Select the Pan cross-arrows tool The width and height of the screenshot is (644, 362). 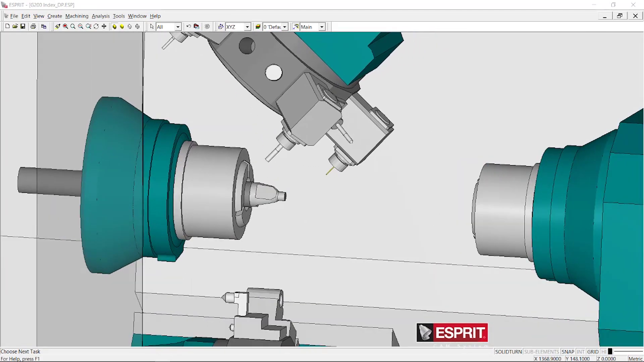pos(104,26)
